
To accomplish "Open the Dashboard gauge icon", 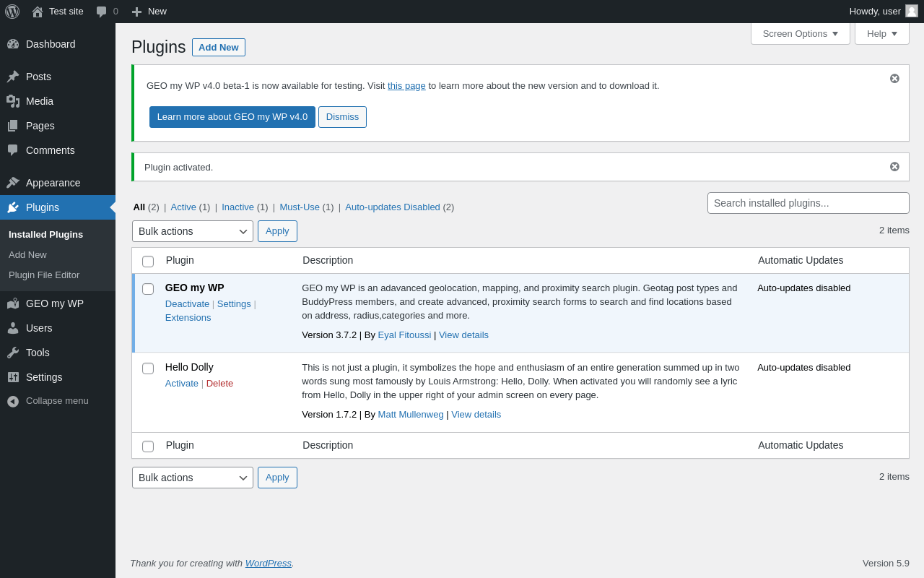I will pyautogui.click(x=13, y=44).
